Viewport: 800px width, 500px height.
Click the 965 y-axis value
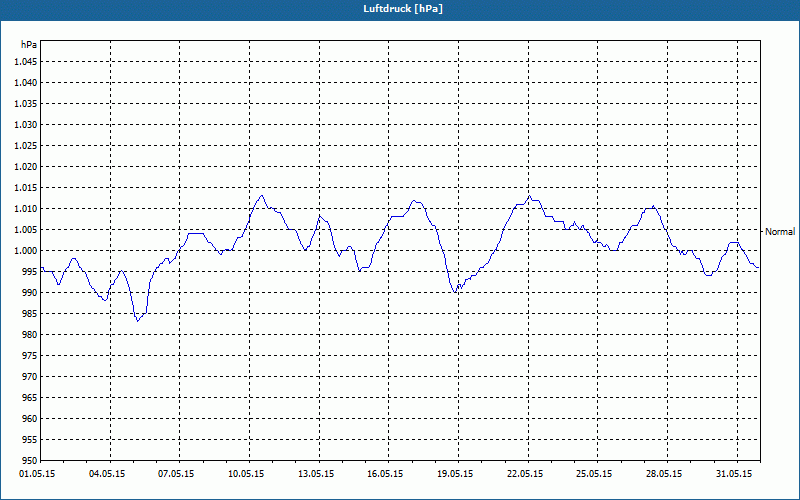[30, 397]
